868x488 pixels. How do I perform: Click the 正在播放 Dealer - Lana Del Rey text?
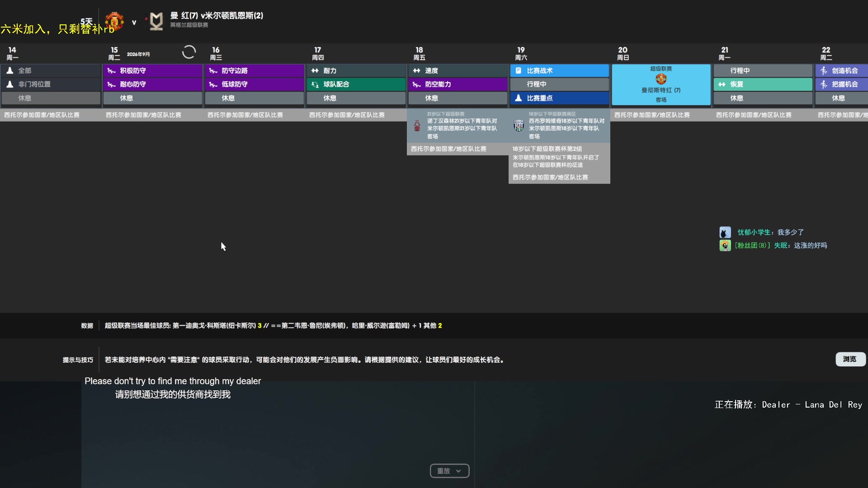[x=788, y=405]
